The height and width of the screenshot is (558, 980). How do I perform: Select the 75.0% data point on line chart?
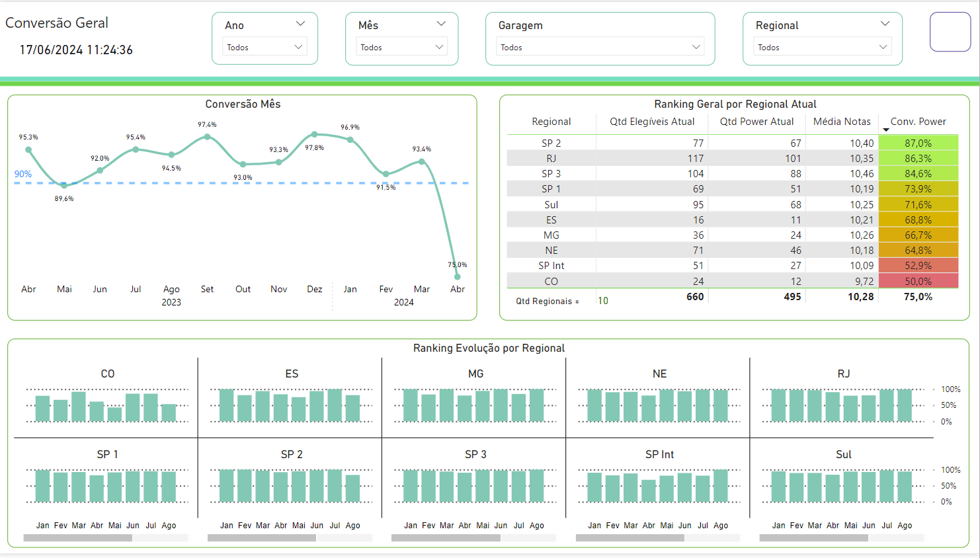458,276
